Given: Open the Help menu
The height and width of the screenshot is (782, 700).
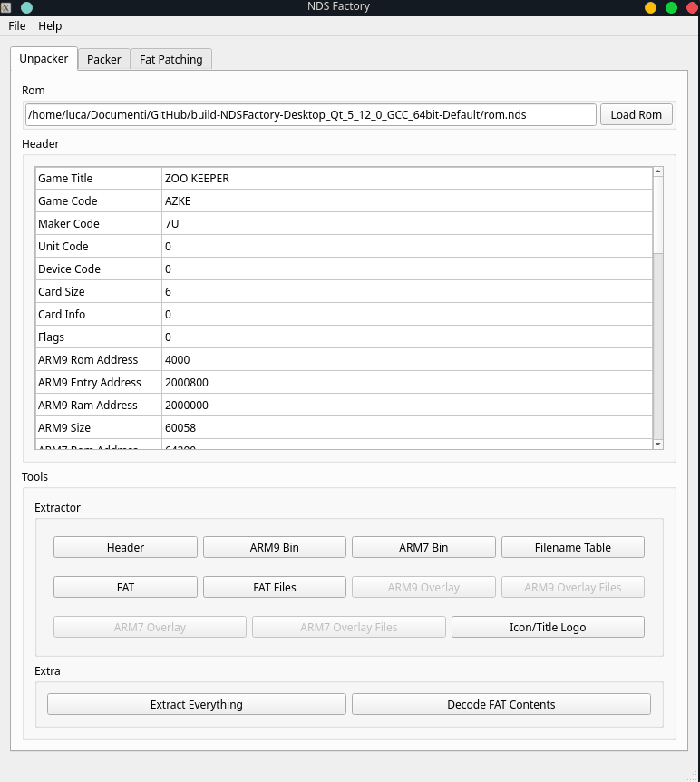Looking at the screenshot, I should pyautogui.click(x=50, y=26).
